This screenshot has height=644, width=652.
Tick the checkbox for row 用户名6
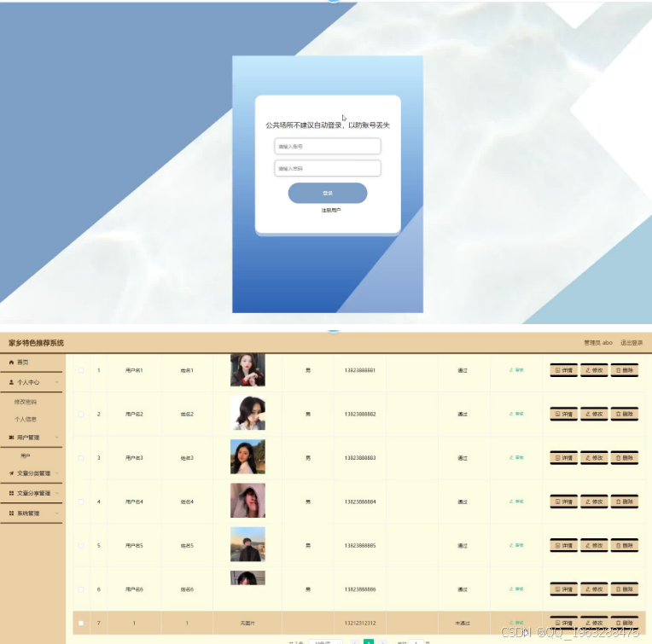[x=81, y=589]
